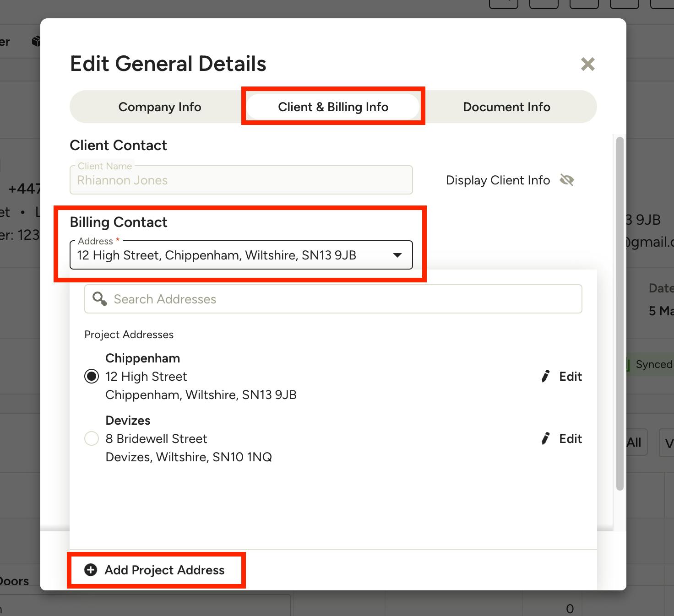The image size is (674, 616).
Task: Click the 'Display Client Info' label
Action: [498, 180]
